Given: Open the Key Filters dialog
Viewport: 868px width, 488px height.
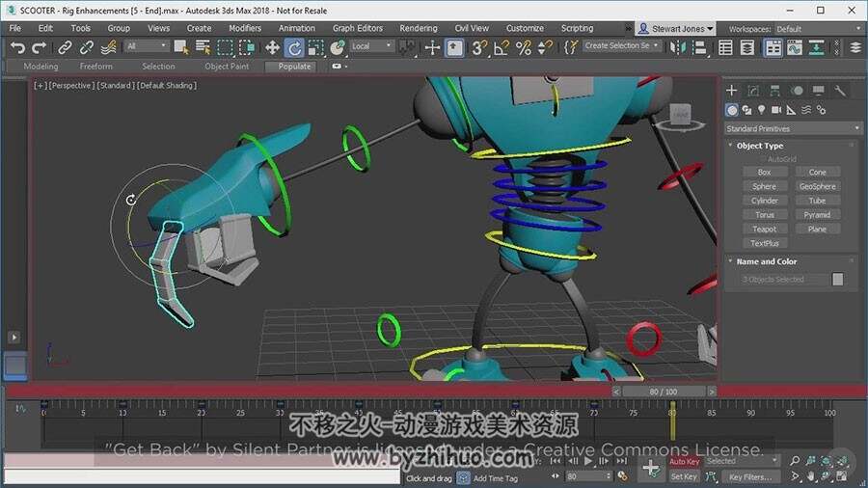Looking at the screenshot, I should click(x=750, y=477).
